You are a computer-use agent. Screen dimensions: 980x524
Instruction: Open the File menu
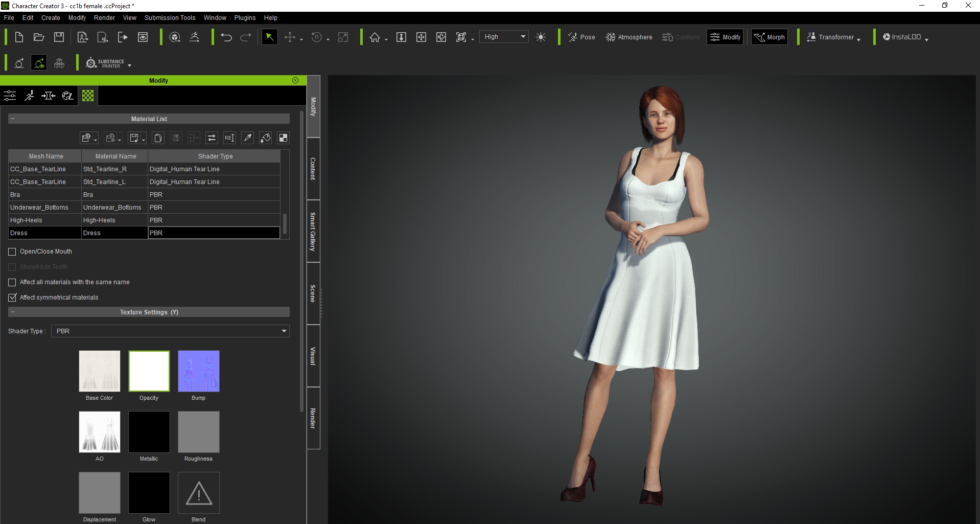9,17
